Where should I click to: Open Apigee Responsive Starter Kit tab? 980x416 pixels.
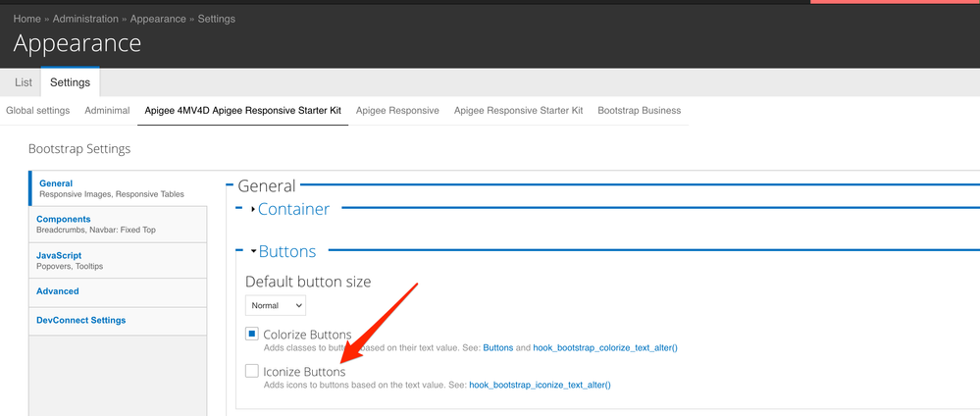pos(519,111)
